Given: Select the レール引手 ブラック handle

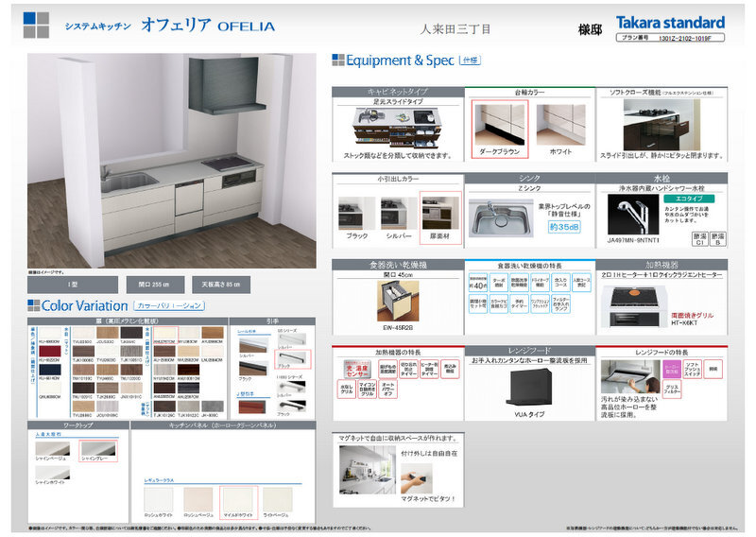Looking at the screenshot, I should tap(253, 368).
